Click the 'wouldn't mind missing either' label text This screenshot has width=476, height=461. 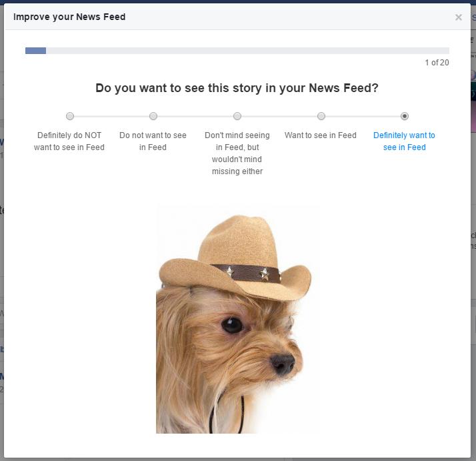[237, 165]
